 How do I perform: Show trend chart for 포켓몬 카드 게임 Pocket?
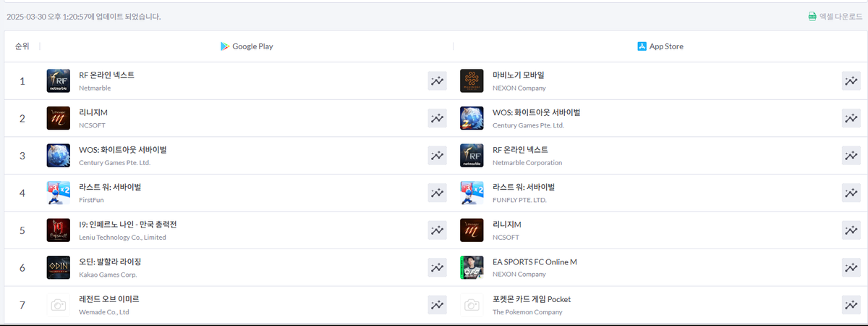point(851,305)
